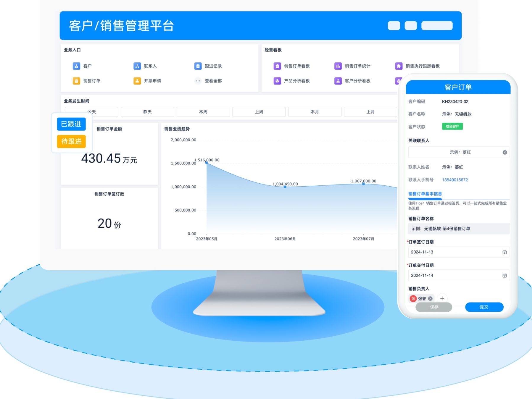Open the 销售订单 entry icon

[76, 81]
